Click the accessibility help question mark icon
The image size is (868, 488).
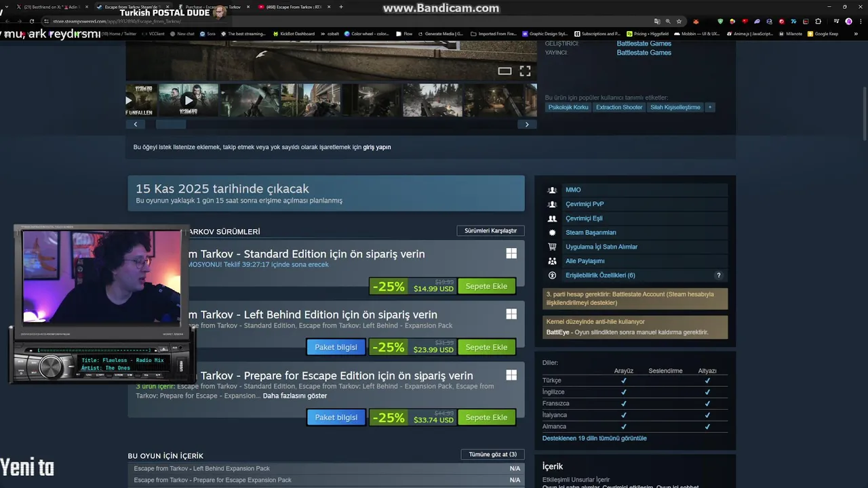[x=719, y=275]
